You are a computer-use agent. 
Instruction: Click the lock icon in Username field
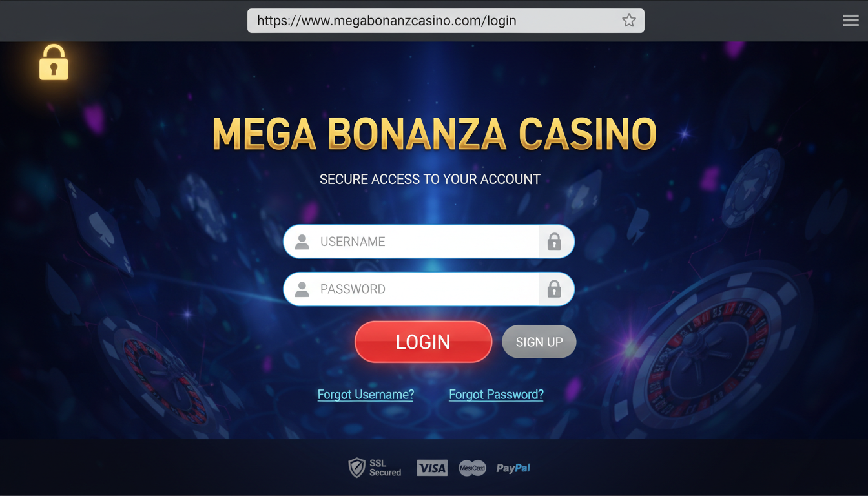coord(554,242)
